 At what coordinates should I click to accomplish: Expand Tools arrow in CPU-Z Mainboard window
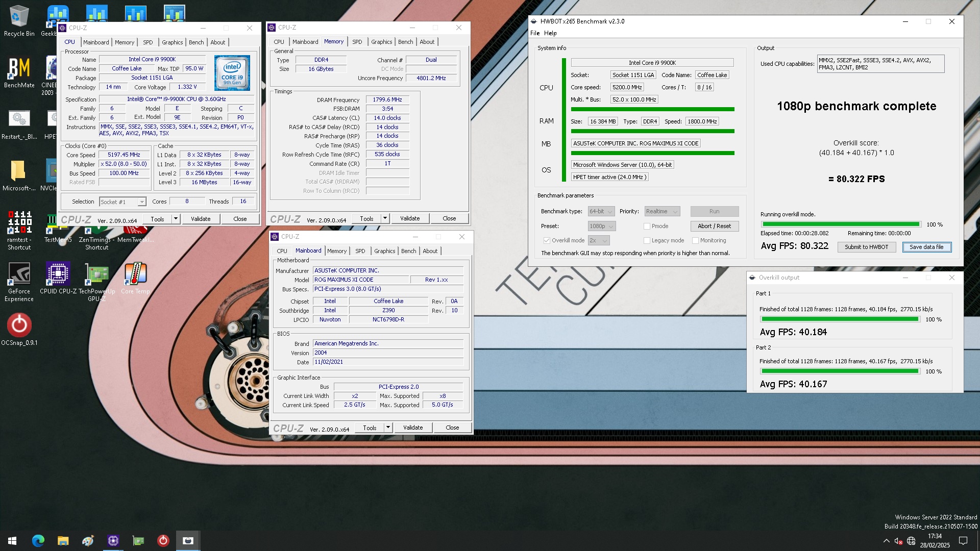388,428
